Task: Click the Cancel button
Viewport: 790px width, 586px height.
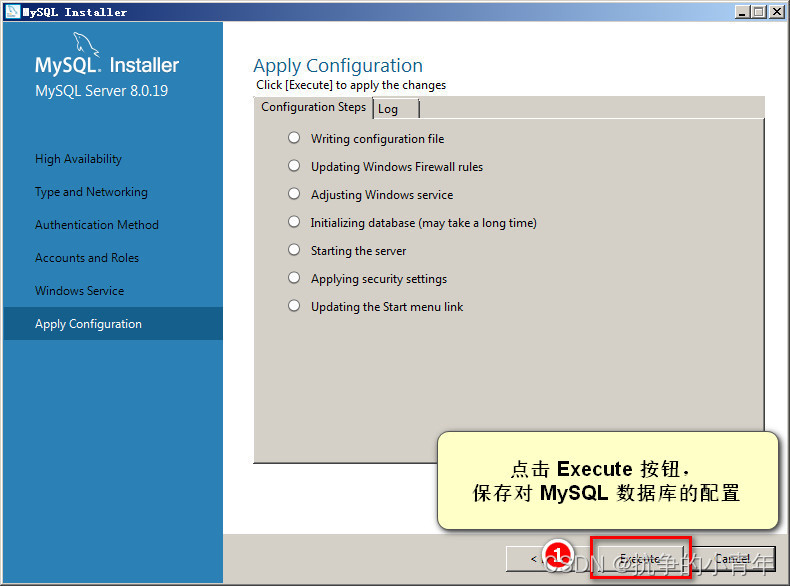Action: click(x=733, y=558)
